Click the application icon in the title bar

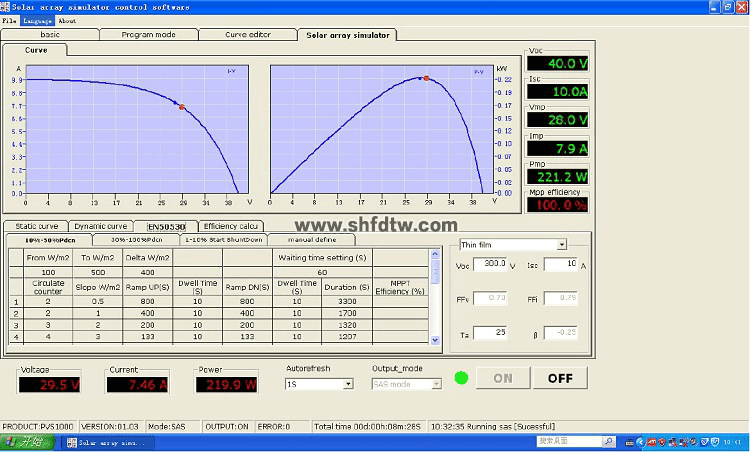pos(6,6)
